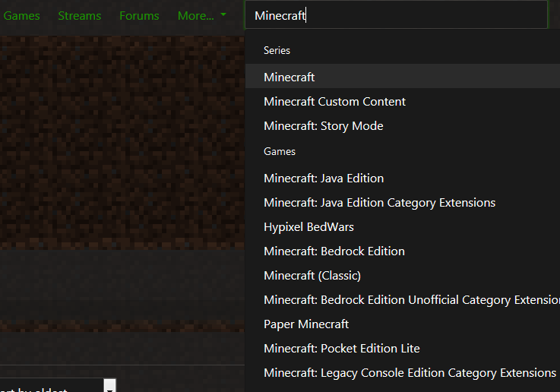Open the Forums section
The height and width of the screenshot is (392, 560).
[139, 15]
